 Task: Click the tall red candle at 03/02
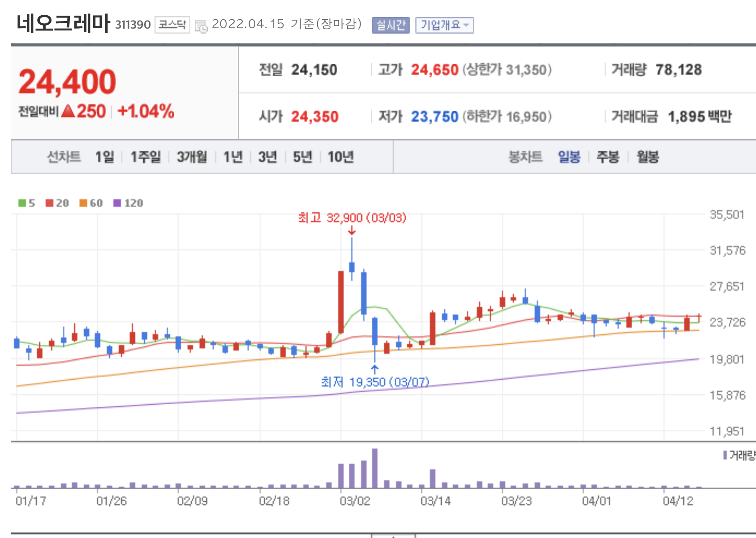point(341,302)
